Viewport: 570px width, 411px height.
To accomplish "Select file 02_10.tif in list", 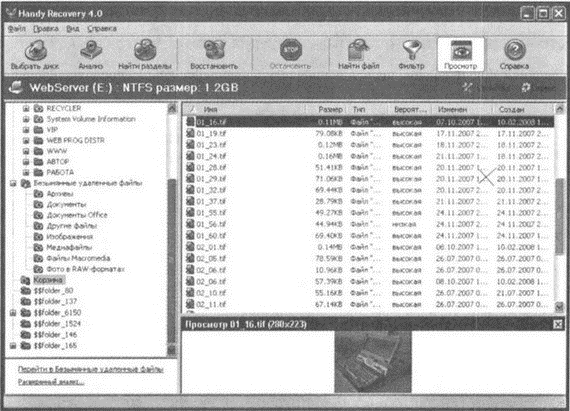I will (x=369, y=293).
